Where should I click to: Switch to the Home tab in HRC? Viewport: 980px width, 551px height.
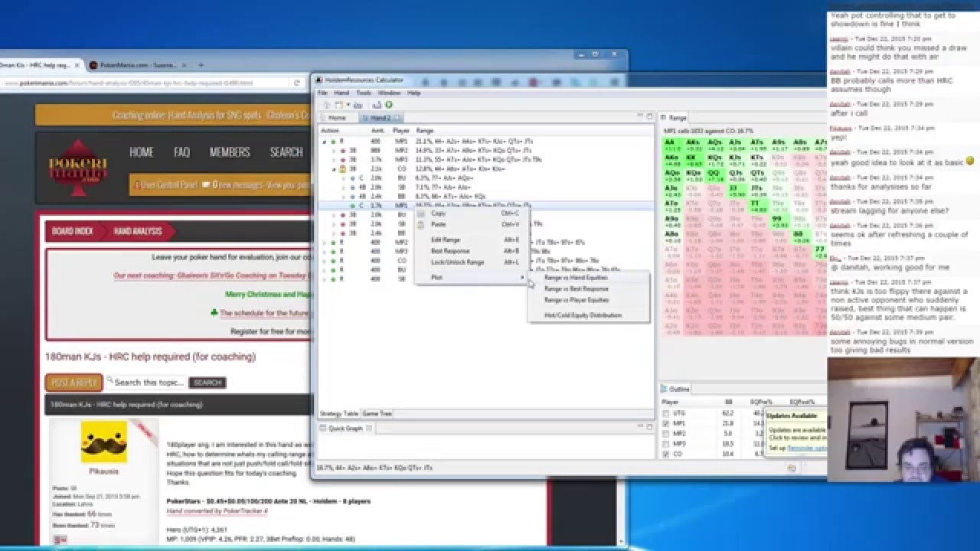coord(337,118)
